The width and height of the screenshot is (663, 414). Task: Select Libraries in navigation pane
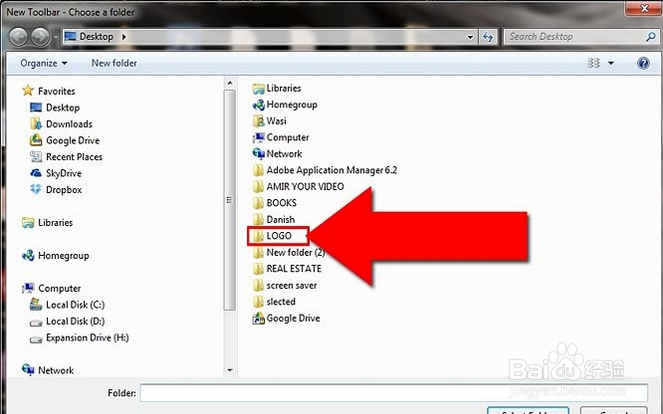pyautogui.click(x=55, y=222)
